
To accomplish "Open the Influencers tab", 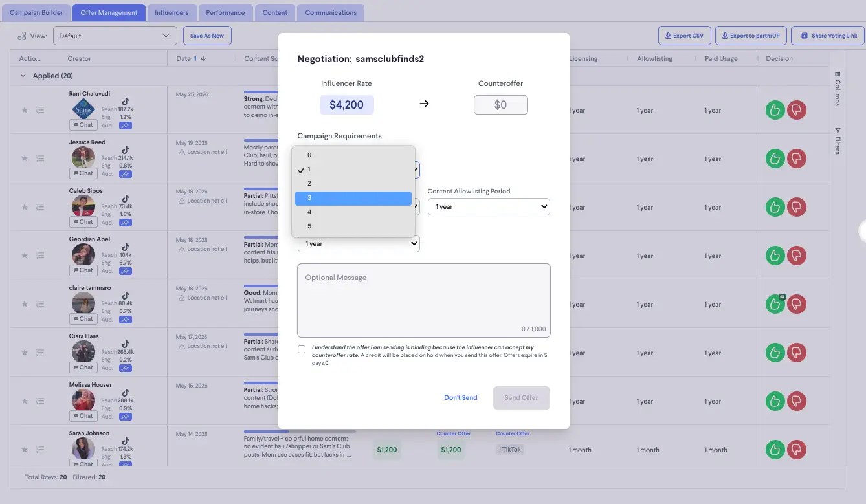I will [x=172, y=12].
